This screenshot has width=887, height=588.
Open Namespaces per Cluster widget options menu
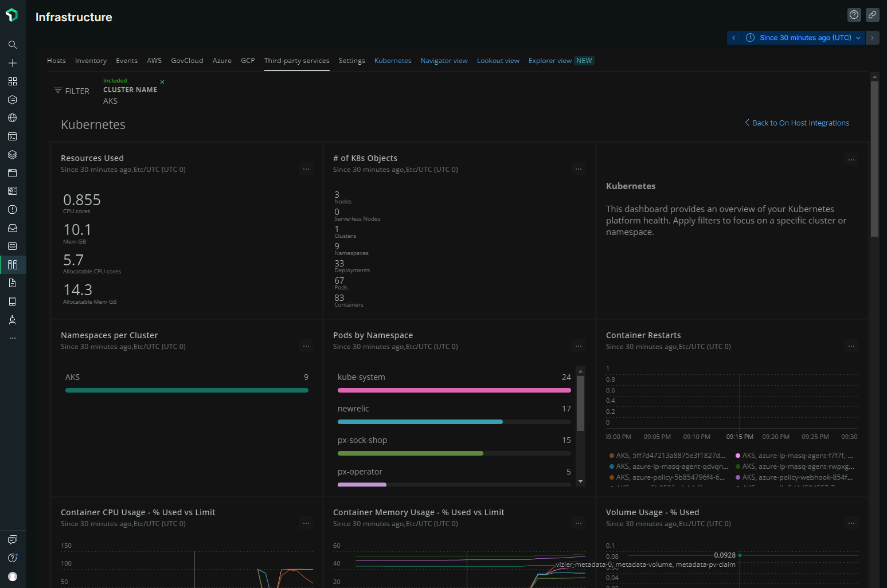[306, 346]
